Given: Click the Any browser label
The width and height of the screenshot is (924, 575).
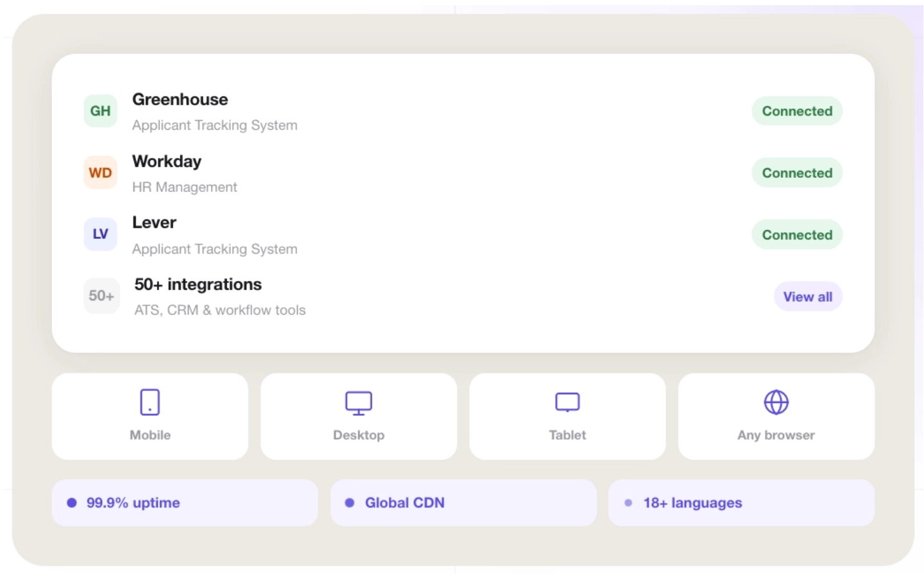Looking at the screenshot, I should pyautogui.click(x=776, y=435).
